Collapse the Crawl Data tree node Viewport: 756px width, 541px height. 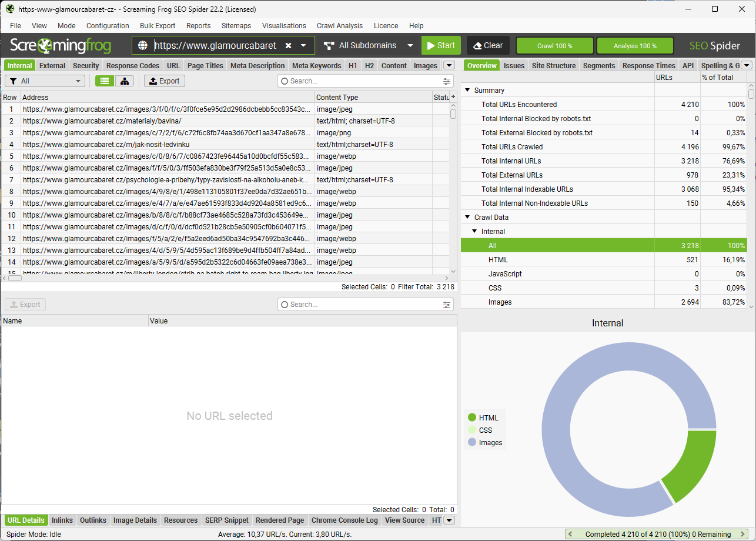click(468, 218)
